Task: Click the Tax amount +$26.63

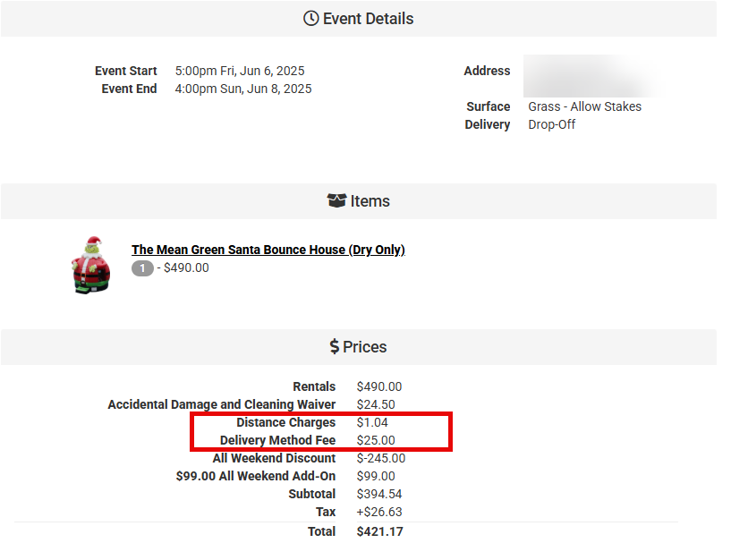Action: tap(379, 512)
